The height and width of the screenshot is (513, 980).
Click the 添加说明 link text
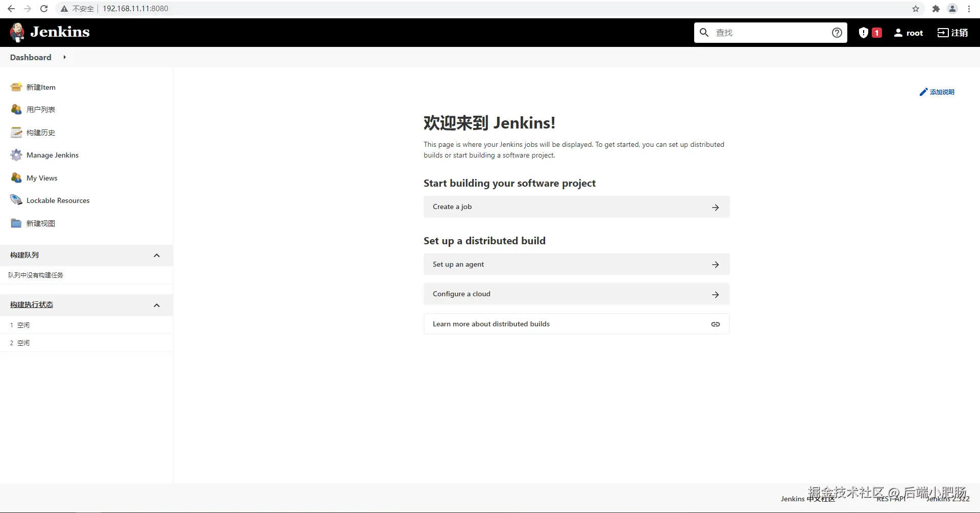tap(942, 92)
